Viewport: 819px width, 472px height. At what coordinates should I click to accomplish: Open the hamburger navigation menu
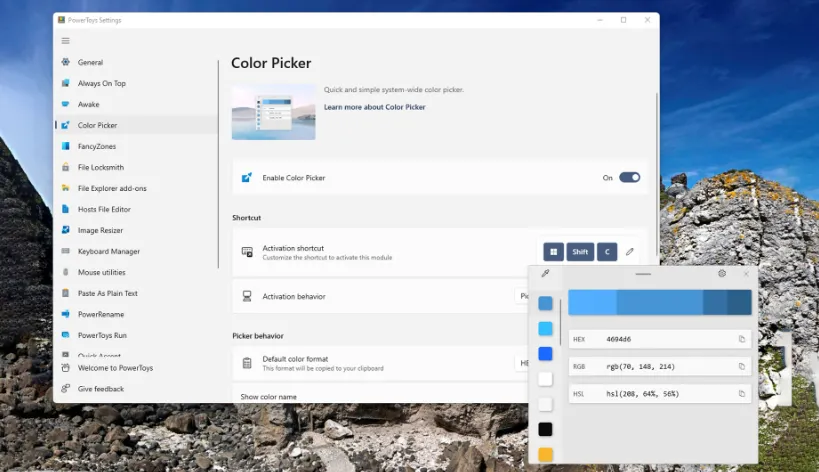(x=65, y=41)
